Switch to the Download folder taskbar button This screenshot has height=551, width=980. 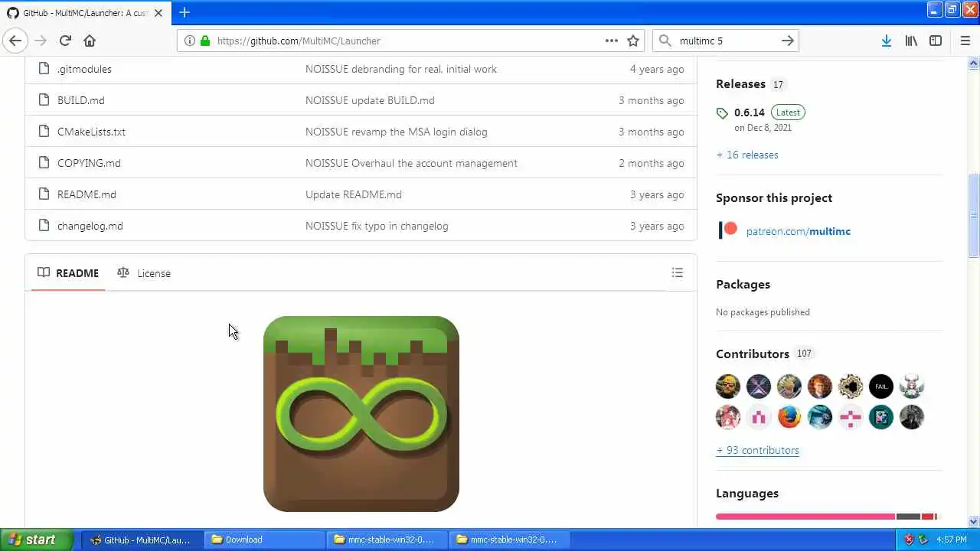pyautogui.click(x=265, y=540)
